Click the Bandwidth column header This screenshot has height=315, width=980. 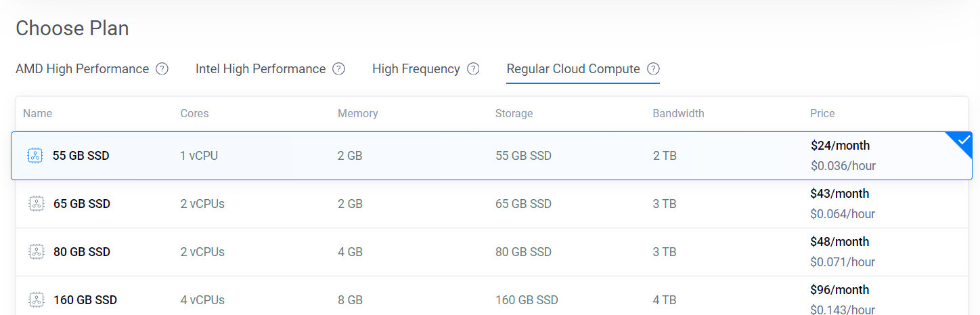click(x=678, y=114)
